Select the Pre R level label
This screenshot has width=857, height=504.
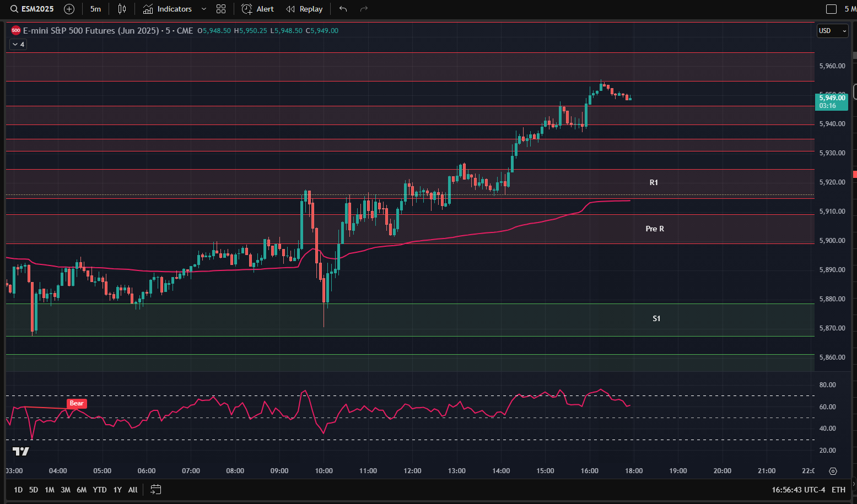(655, 229)
